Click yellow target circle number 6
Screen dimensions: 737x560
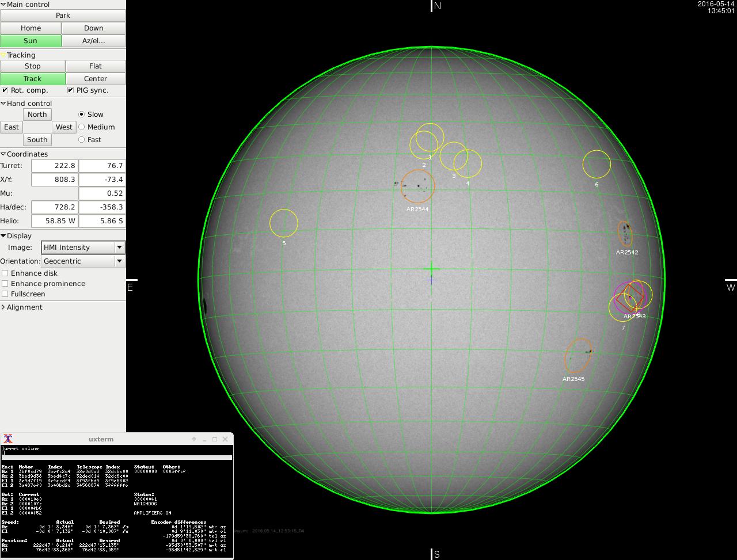(x=597, y=165)
